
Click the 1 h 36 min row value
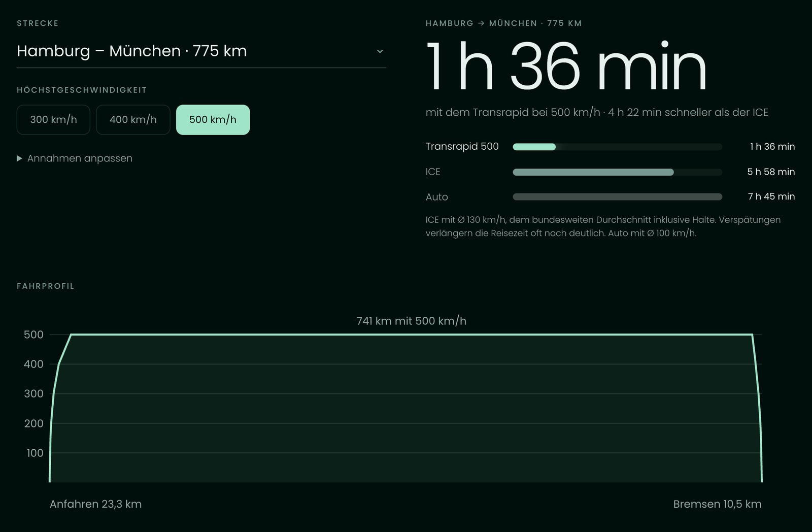click(772, 147)
